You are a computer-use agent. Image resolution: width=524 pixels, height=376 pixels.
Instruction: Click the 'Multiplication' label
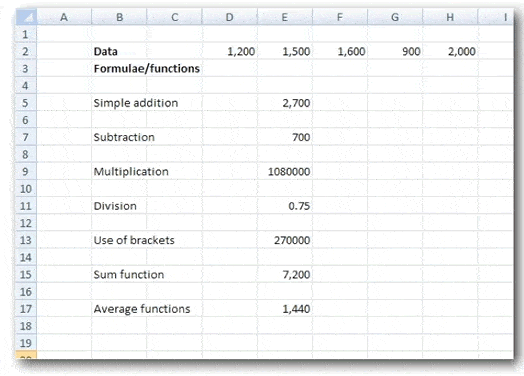pyautogui.click(x=131, y=171)
